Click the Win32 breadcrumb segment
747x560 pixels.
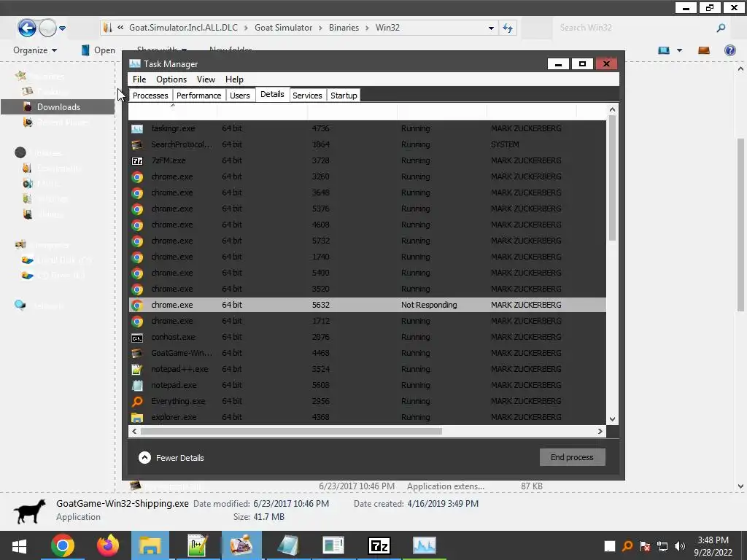[387, 28]
